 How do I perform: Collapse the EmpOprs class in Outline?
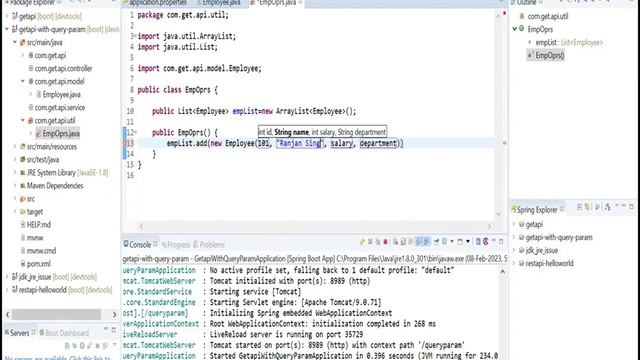[515, 29]
